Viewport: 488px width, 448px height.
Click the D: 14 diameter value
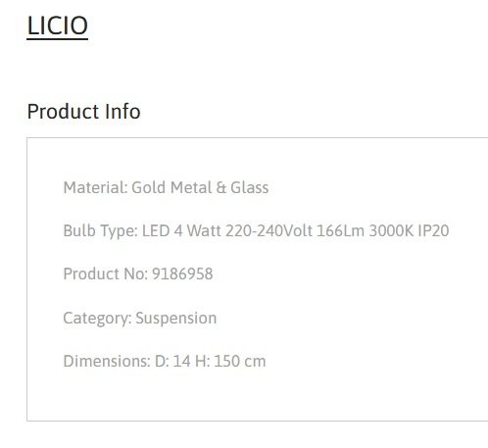172,361
